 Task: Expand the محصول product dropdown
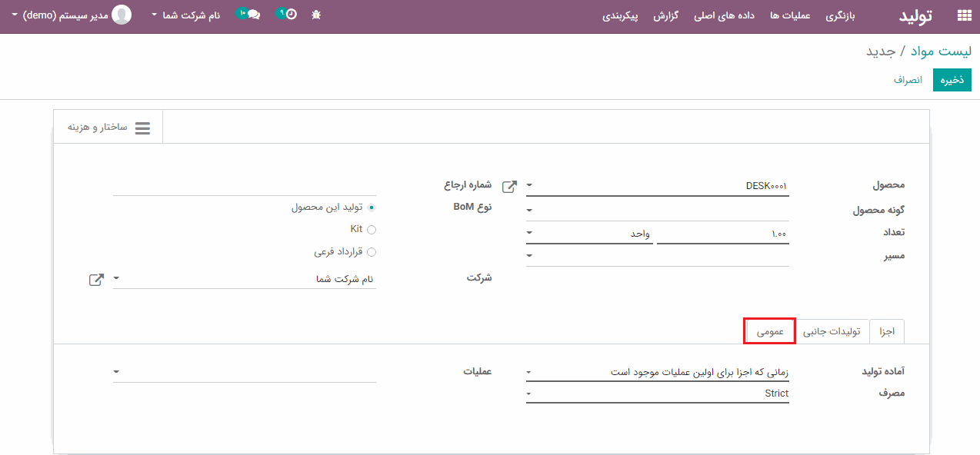coord(530,186)
